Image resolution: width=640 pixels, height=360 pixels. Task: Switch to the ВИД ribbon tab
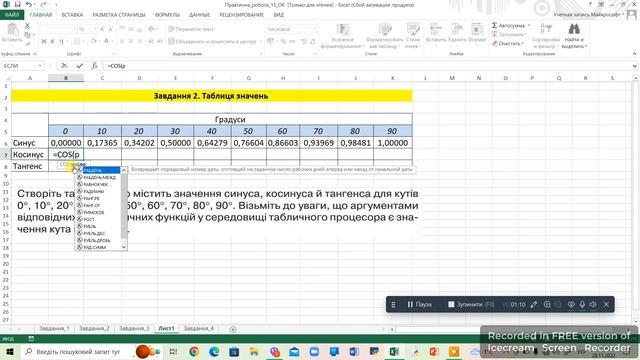[278, 15]
